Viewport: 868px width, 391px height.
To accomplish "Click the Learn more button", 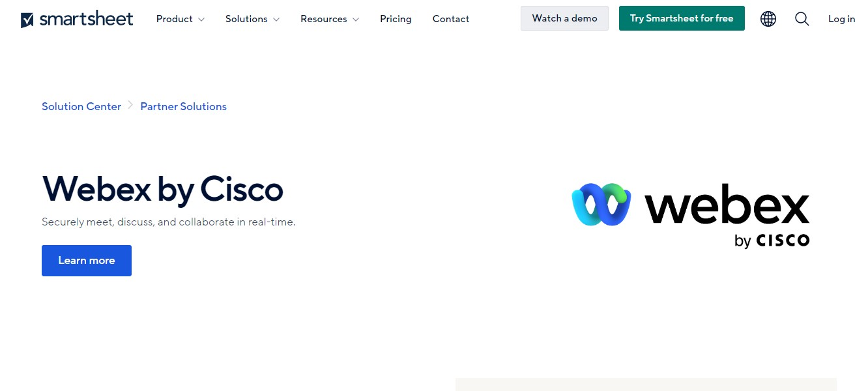I will pyautogui.click(x=87, y=261).
